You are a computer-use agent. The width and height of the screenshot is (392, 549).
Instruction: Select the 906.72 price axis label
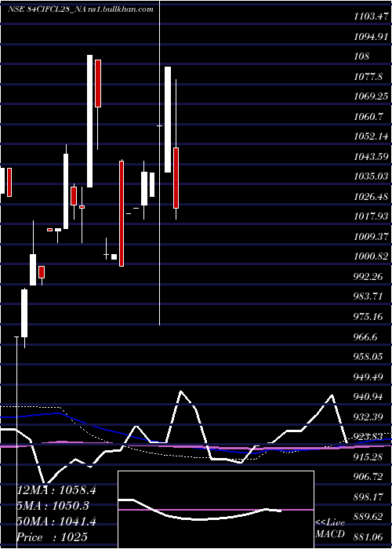click(368, 477)
